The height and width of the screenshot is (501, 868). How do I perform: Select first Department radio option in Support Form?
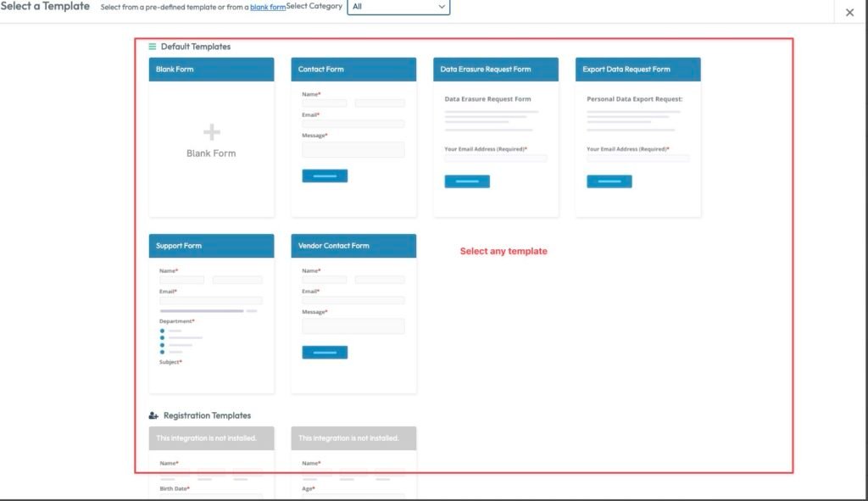pyautogui.click(x=162, y=331)
